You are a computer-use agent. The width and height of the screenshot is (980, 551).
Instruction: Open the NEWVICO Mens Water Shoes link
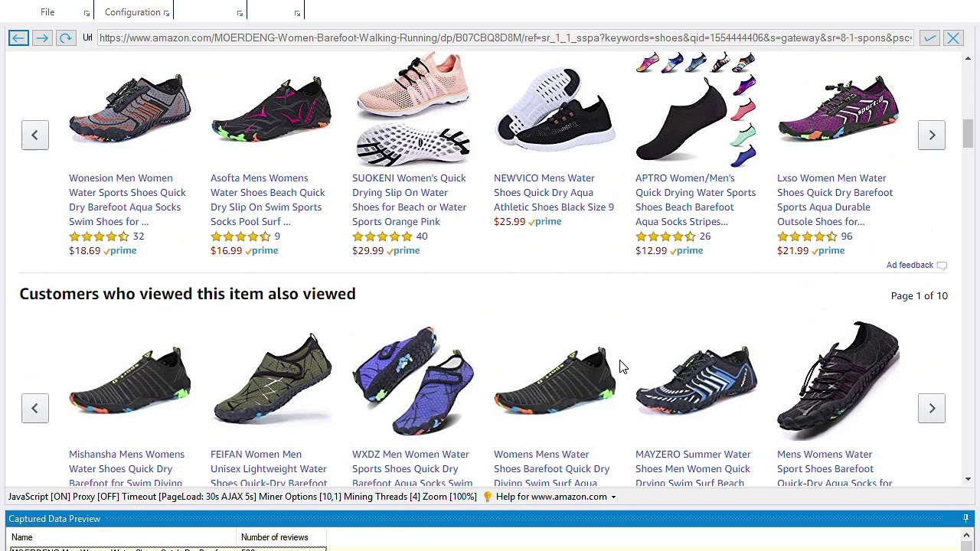click(x=554, y=192)
